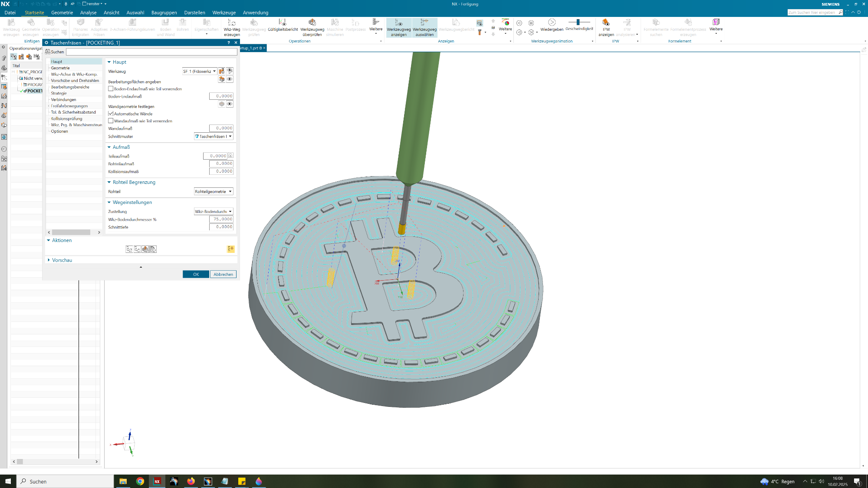Open the Werkzeuge ribbon tab
This screenshot has width=868, height=488.
point(224,13)
